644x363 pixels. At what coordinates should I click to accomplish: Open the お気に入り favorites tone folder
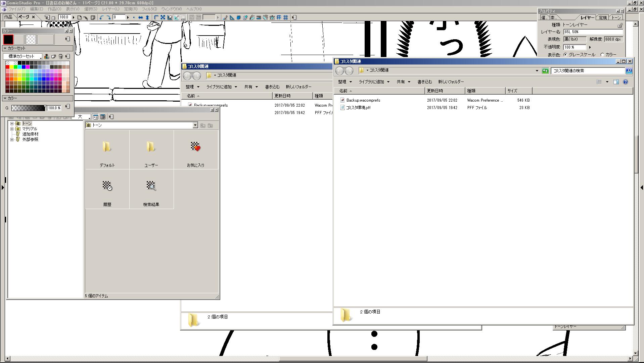(195, 150)
